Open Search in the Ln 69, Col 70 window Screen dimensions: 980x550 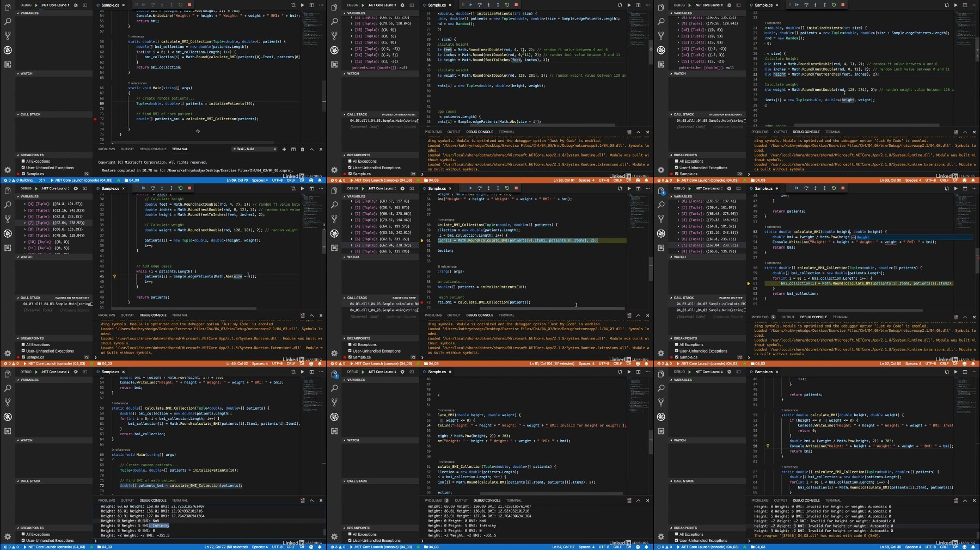pos(8,21)
